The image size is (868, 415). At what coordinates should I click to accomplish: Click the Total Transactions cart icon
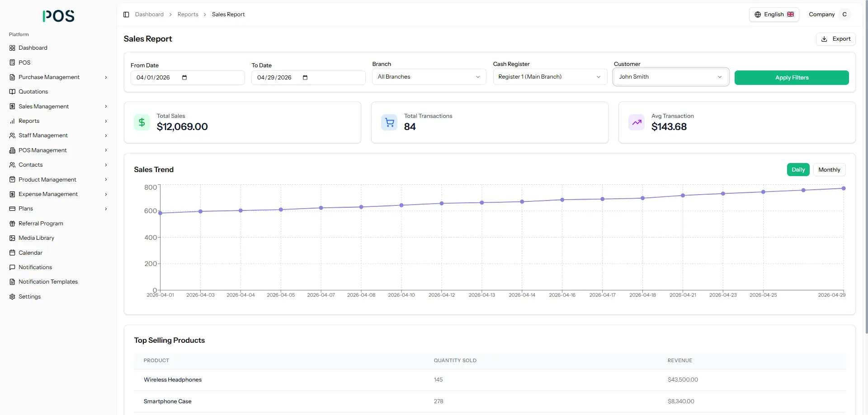pos(389,122)
